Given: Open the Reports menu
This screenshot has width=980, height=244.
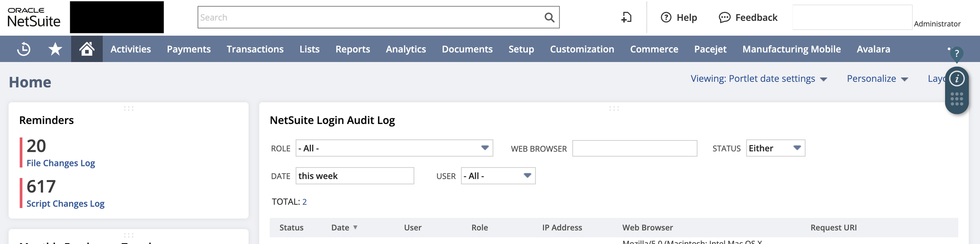Looking at the screenshot, I should (352, 49).
